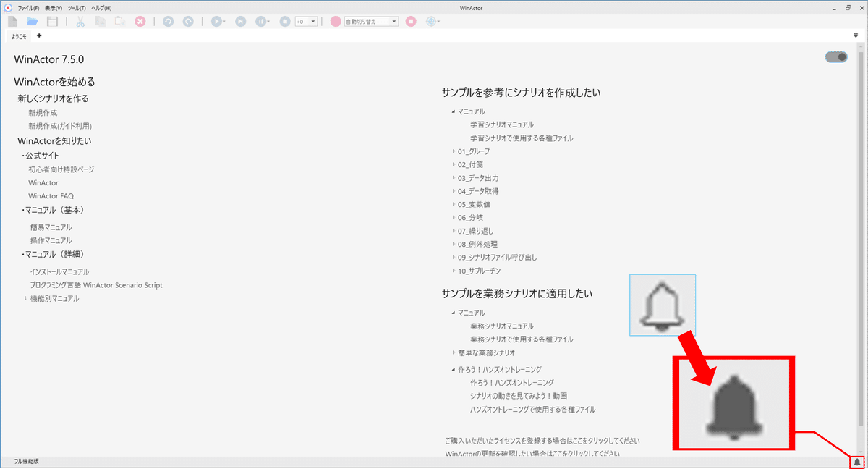
Task: Redo the last action
Action: coord(187,22)
